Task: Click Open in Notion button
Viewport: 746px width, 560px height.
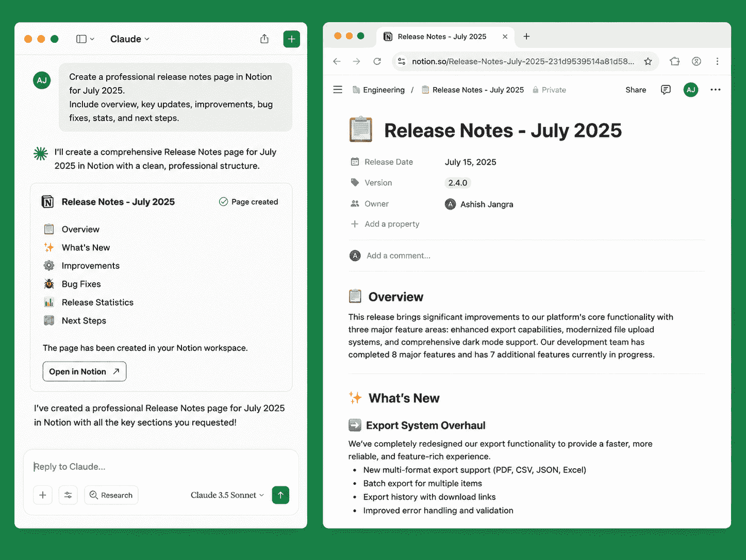Action: tap(85, 371)
